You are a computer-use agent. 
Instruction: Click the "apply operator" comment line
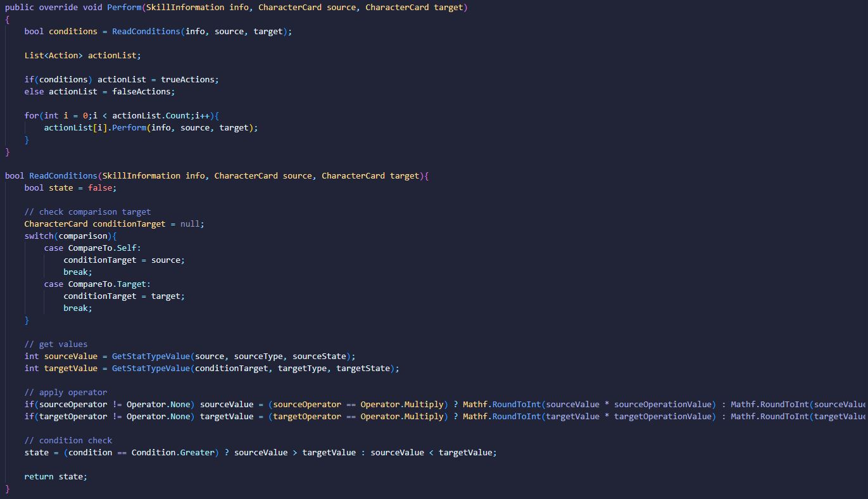coord(65,393)
